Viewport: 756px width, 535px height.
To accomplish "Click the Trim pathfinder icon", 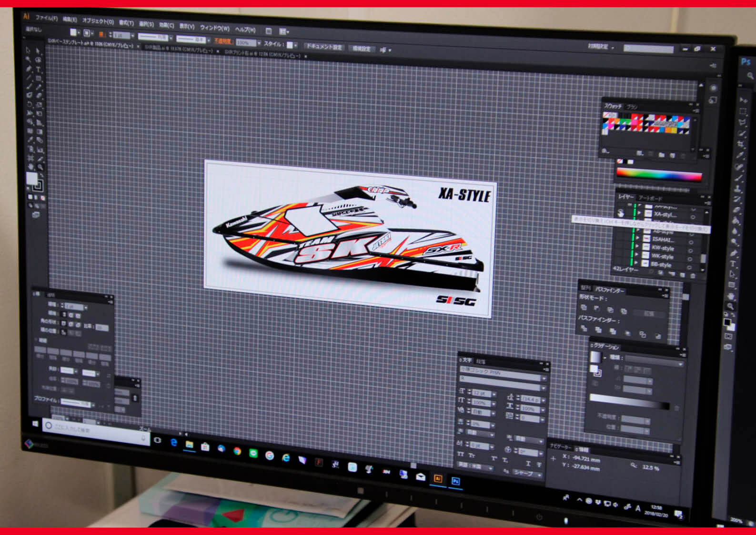I will (598, 330).
